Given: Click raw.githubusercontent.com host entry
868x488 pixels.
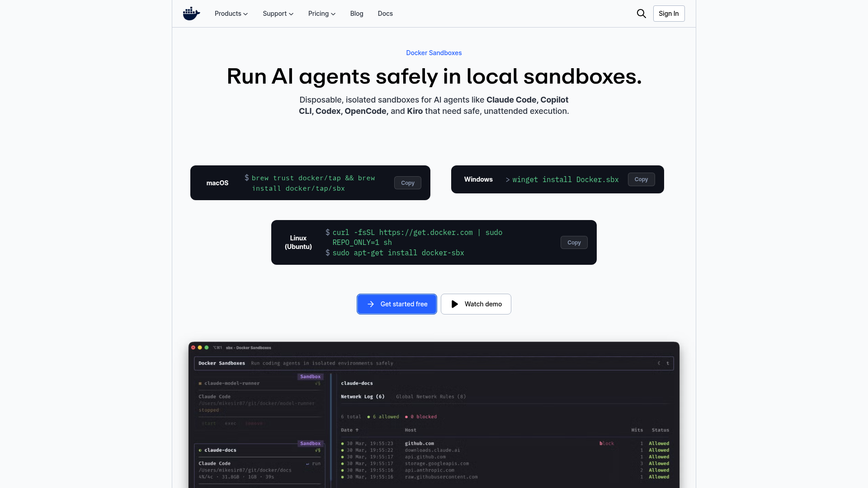Looking at the screenshot, I should 441,477.
